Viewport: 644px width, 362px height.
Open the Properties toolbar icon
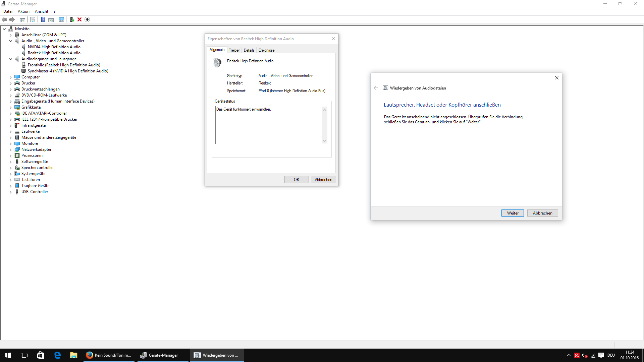click(x=33, y=19)
